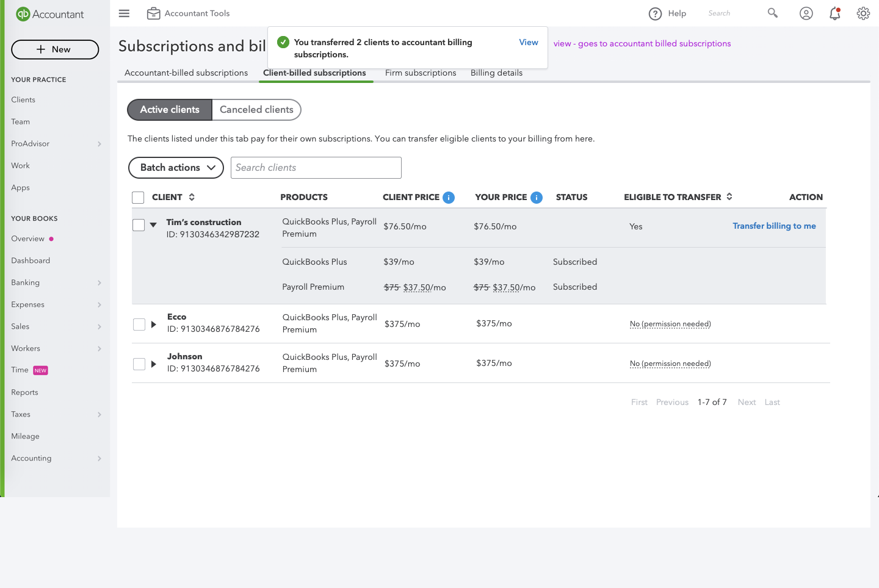Jump to the Last page

772,403
